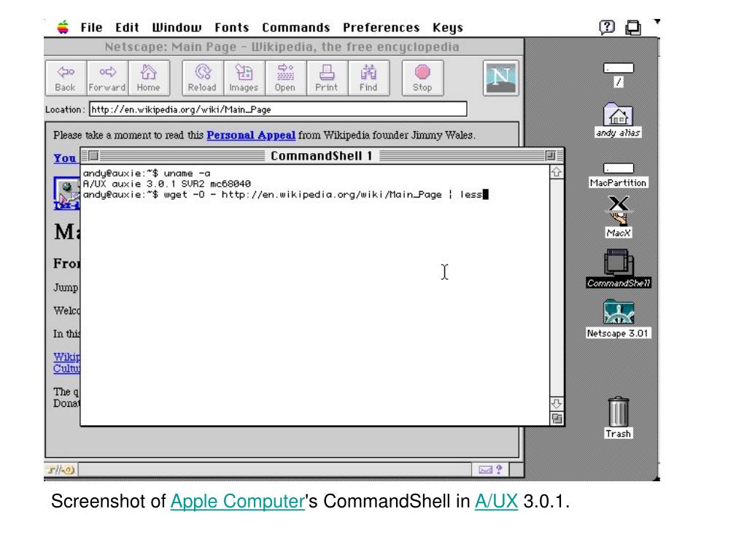Open the Window menu
Viewport: 747px width, 560px height.
tap(177, 28)
